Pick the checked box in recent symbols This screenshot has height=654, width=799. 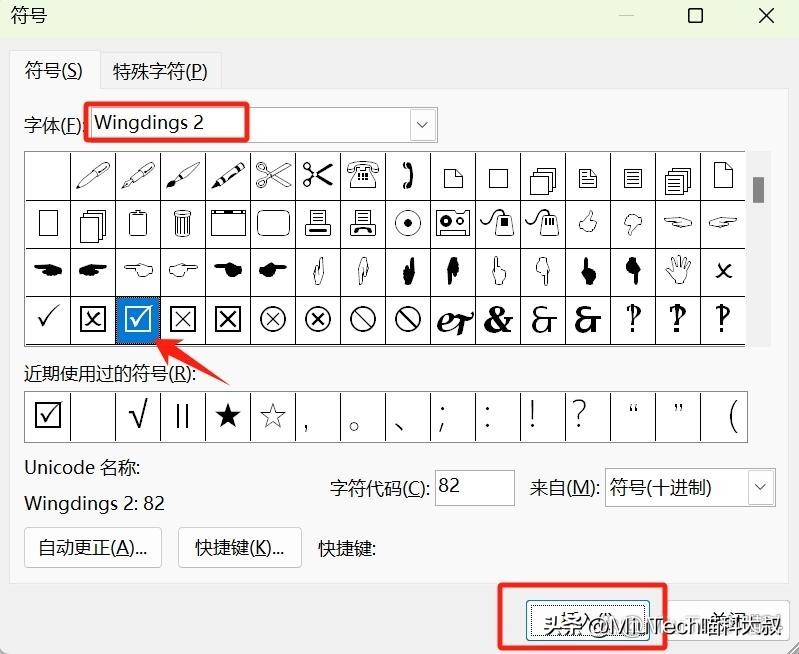point(47,416)
